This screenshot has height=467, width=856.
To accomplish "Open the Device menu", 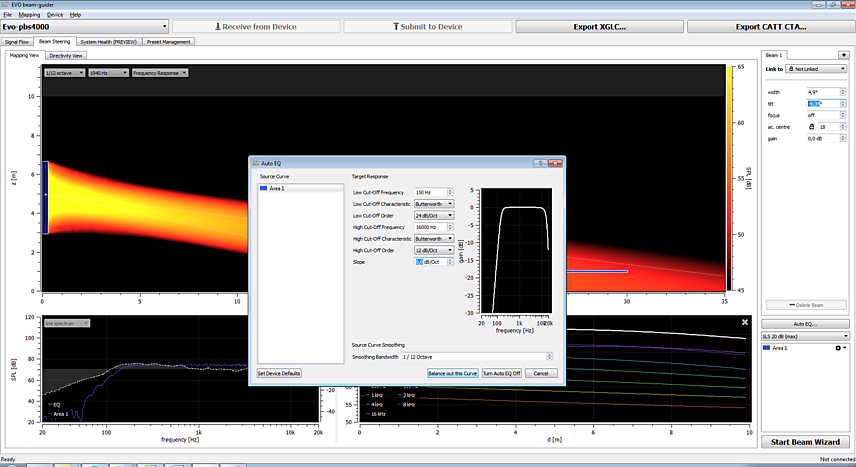I will [x=55, y=15].
